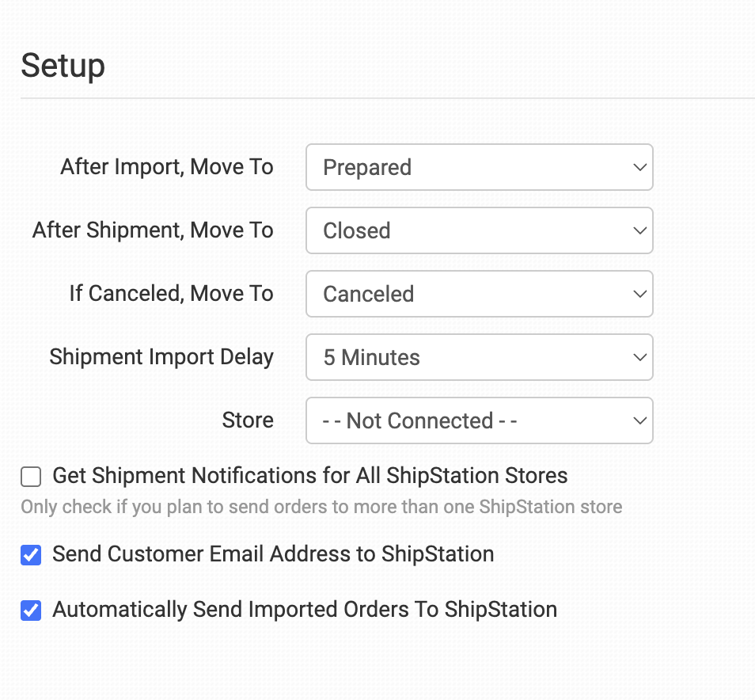Viewport: 755px width, 700px height.
Task: Change the Shipment Import Delay dropdown
Action: click(x=479, y=357)
